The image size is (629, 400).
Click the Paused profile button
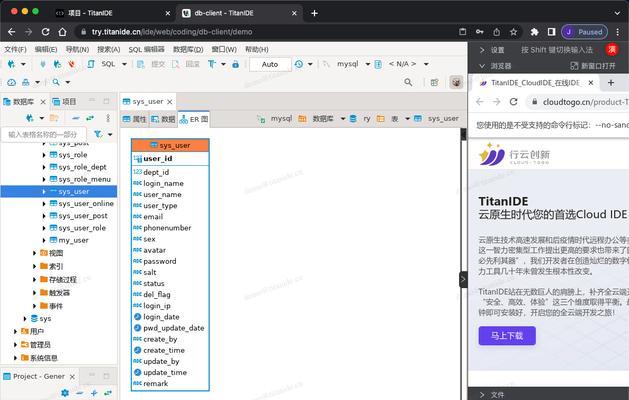click(584, 32)
